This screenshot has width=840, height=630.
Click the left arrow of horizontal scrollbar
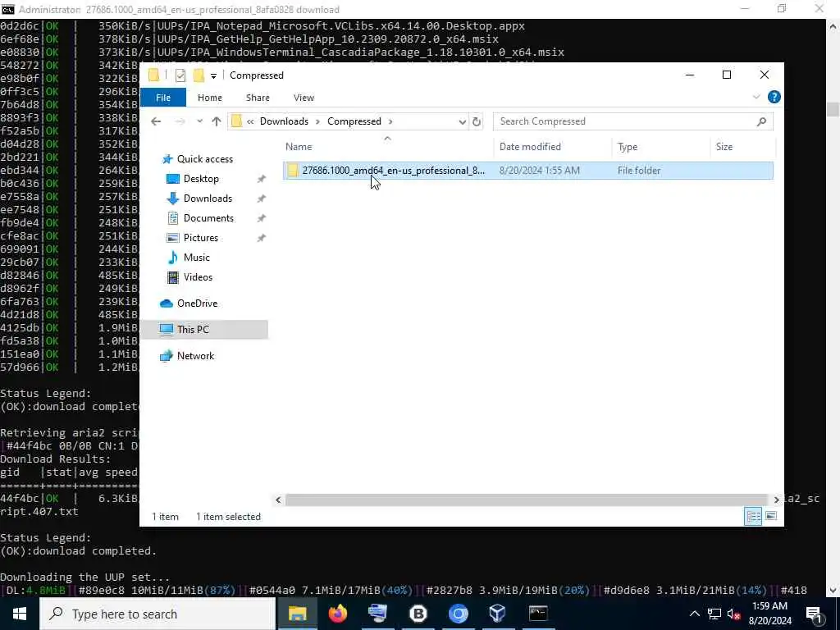coord(278,500)
